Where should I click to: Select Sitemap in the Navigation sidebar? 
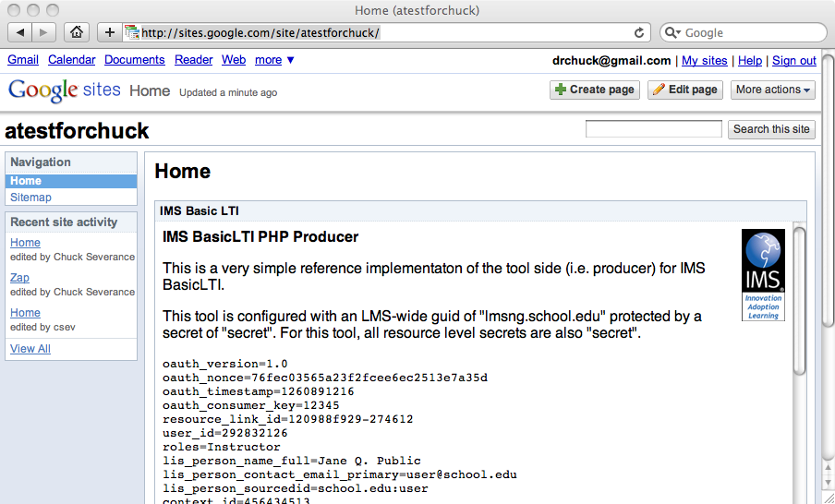(30, 197)
